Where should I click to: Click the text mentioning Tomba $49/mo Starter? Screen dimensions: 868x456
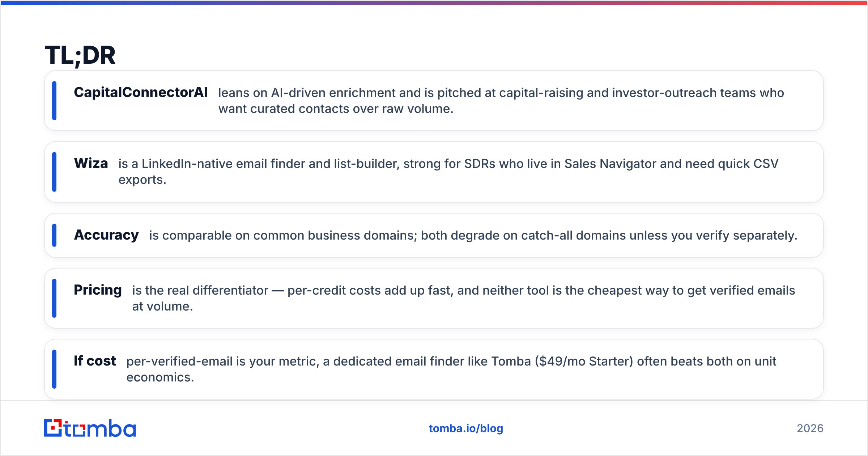(451, 369)
